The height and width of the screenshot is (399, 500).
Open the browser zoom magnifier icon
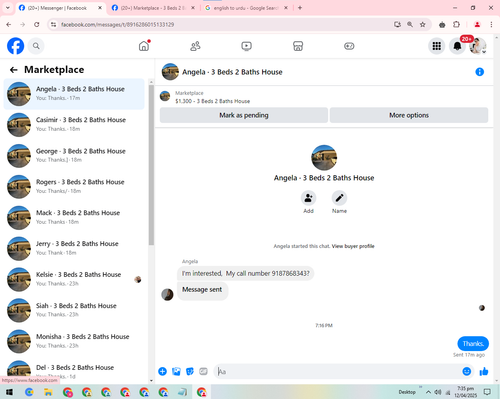[410, 24]
